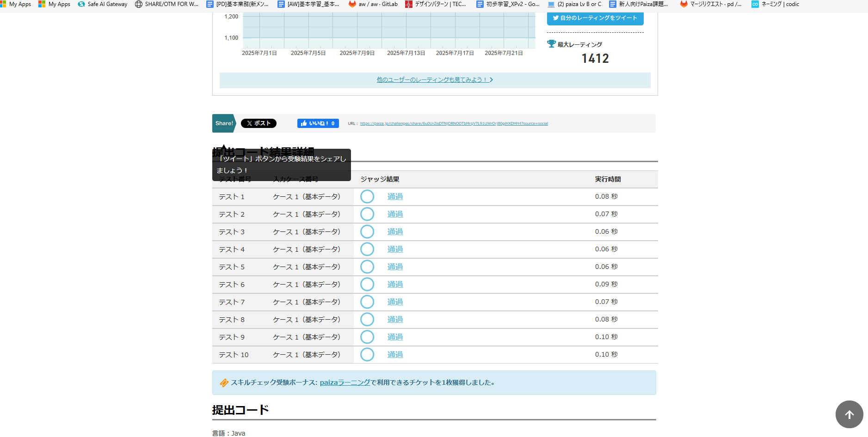The image size is (868, 437).
Task: Open the first My Apps bookmark
Action: pyautogui.click(x=16, y=4)
